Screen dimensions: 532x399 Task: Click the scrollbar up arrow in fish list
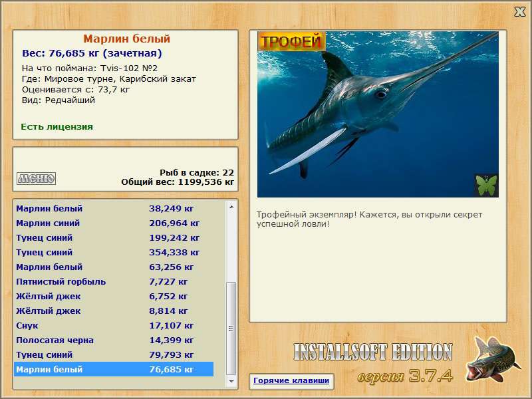[231, 207]
